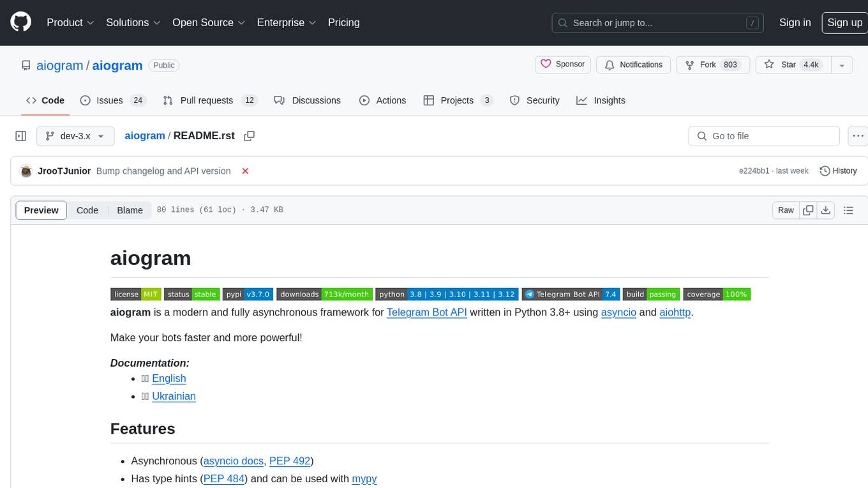This screenshot has height=488, width=868.
Task: Open the star lists dropdown arrow
Action: 842,65
